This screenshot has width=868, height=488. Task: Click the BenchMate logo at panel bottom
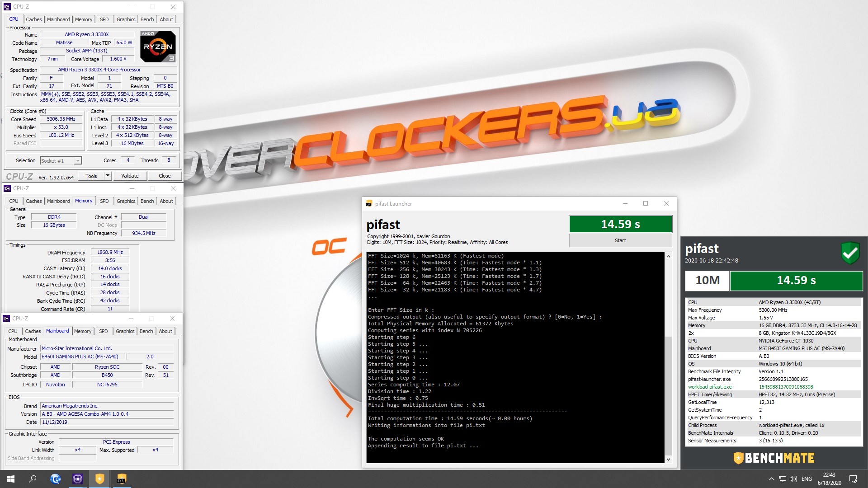774,458
